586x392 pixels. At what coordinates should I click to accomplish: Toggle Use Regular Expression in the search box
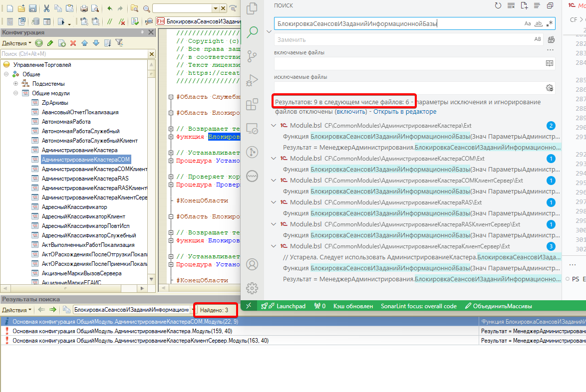pos(549,23)
